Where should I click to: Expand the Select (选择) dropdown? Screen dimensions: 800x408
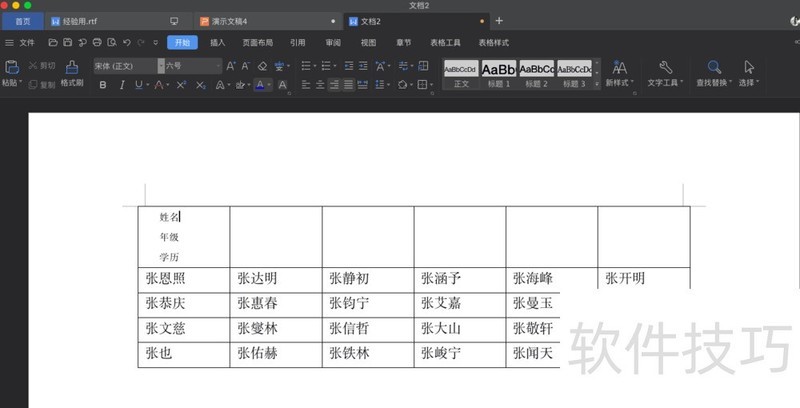coord(748,83)
